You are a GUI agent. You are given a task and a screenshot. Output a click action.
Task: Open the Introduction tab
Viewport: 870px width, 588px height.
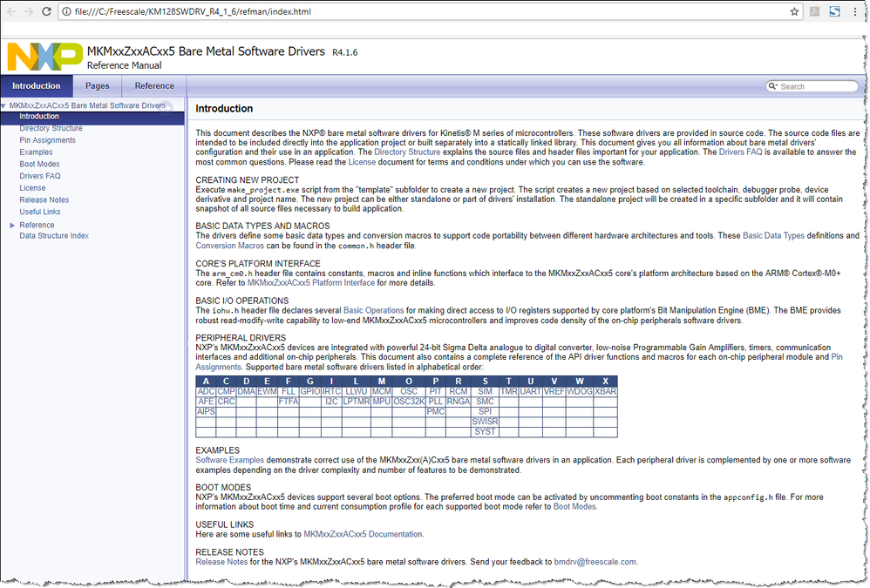(37, 86)
